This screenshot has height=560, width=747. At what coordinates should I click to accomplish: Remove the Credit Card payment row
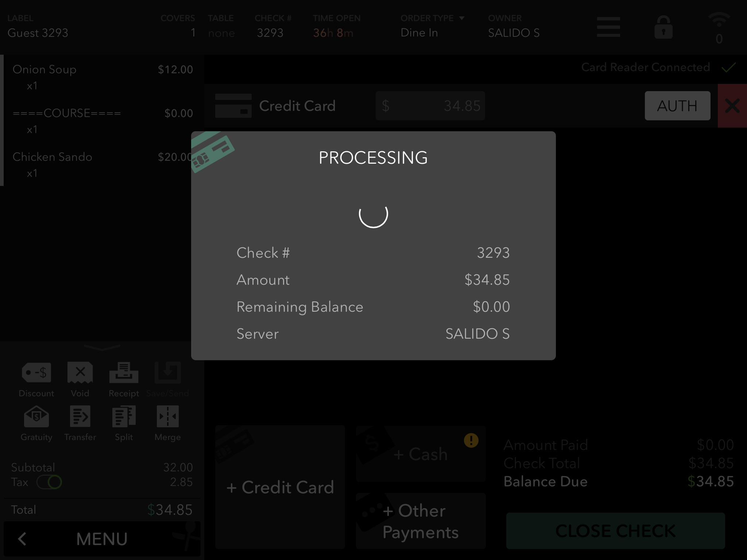pyautogui.click(x=732, y=106)
